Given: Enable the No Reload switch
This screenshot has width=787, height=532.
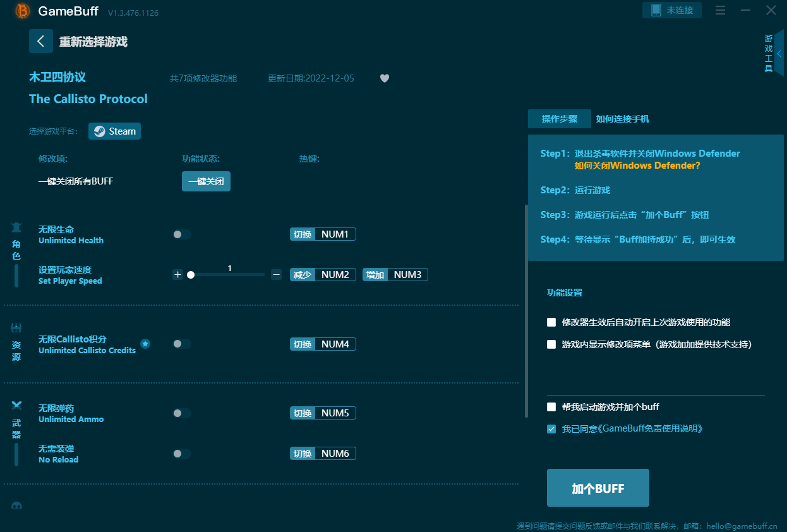Looking at the screenshot, I should click(182, 454).
